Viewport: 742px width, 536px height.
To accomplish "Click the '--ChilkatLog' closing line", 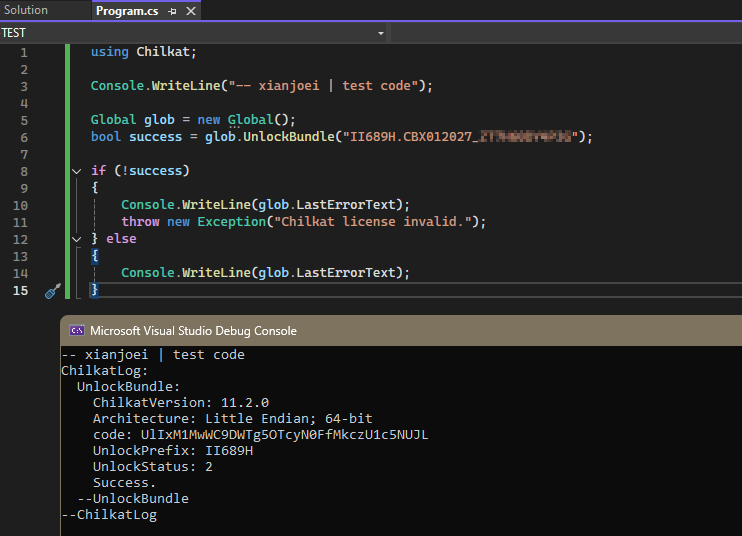I will (109, 515).
